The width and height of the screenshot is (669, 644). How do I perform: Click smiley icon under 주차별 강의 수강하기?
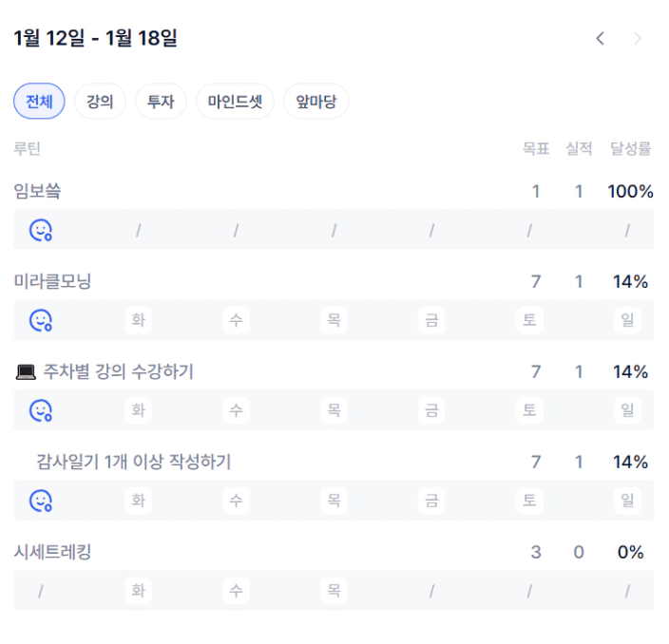point(40,410)
